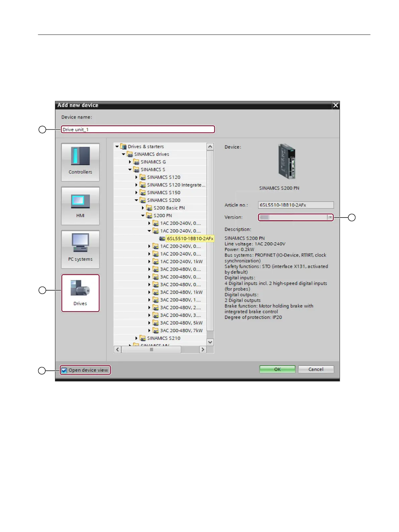This screenshot has height=532, width=399.
Task: Click the vertical scrollbar thumb of device tree
Action: (210, 241)
